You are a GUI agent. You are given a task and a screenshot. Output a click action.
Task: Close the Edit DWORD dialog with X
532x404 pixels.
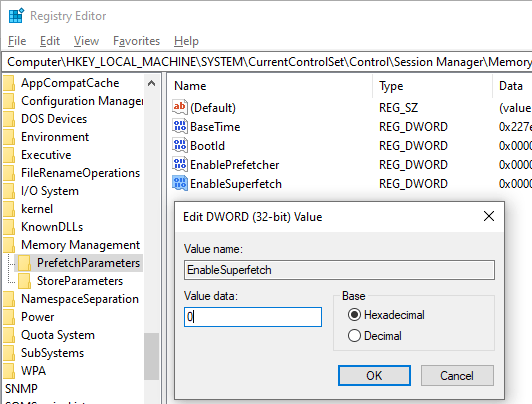tap(489, 216)
